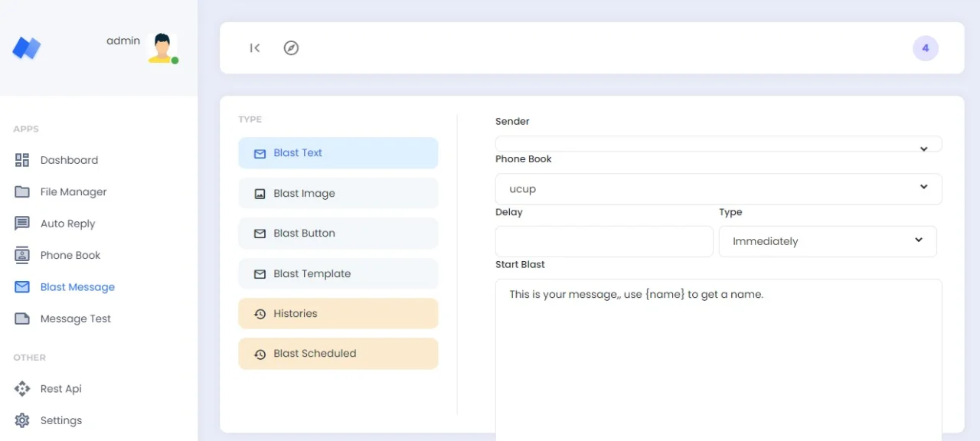Switch to Blast Button type
980x441 pixels.
tap(338, 234)
